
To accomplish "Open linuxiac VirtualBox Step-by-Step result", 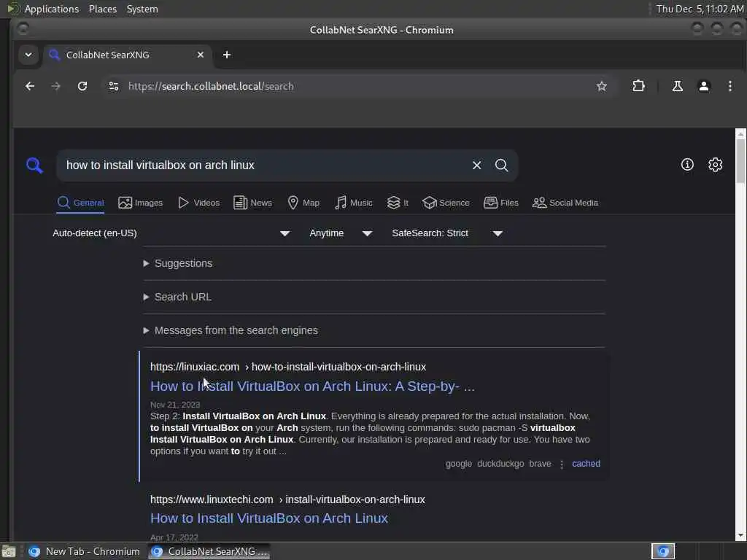I will 312,386.
